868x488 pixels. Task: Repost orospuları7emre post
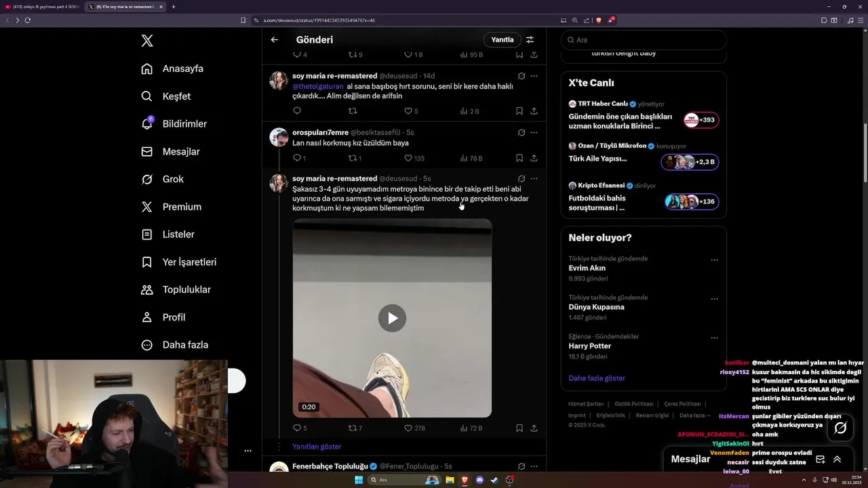tap(355, 159)
